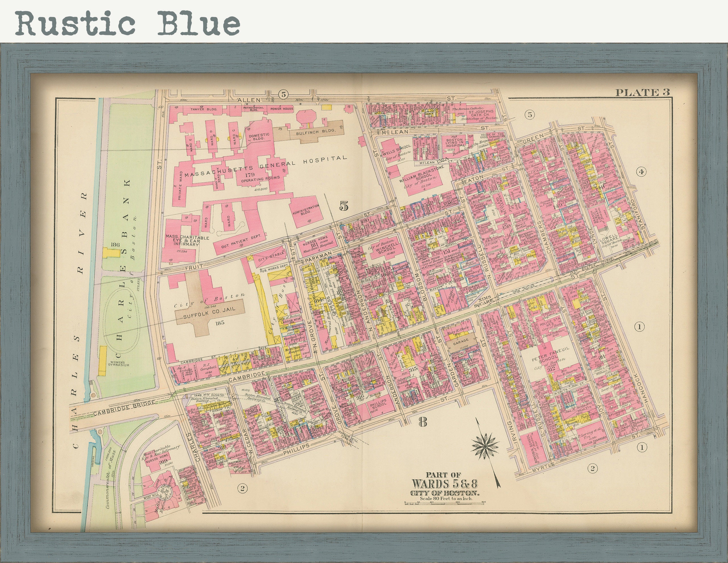Select the 'PHILLIPS SCHOOL' label
728x563 pixels.
click(378, 404)
